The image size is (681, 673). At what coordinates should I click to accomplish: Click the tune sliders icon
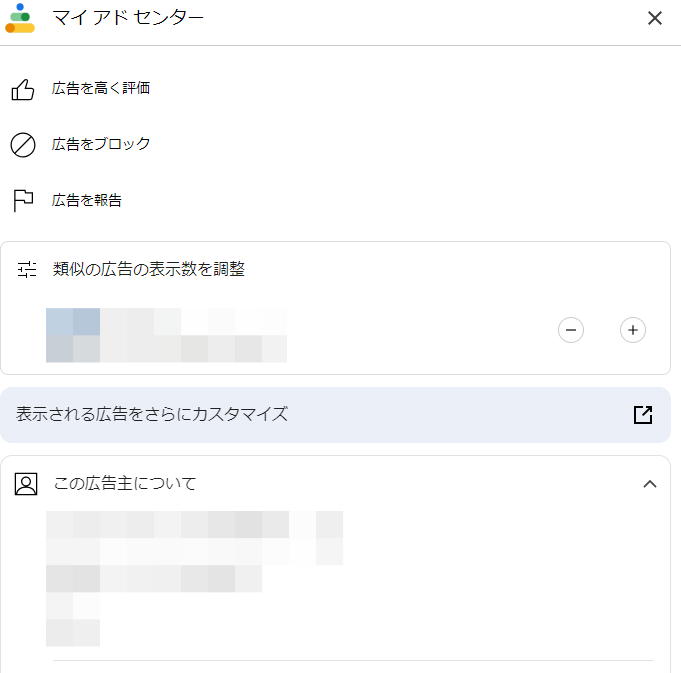[x=27, y=269]
